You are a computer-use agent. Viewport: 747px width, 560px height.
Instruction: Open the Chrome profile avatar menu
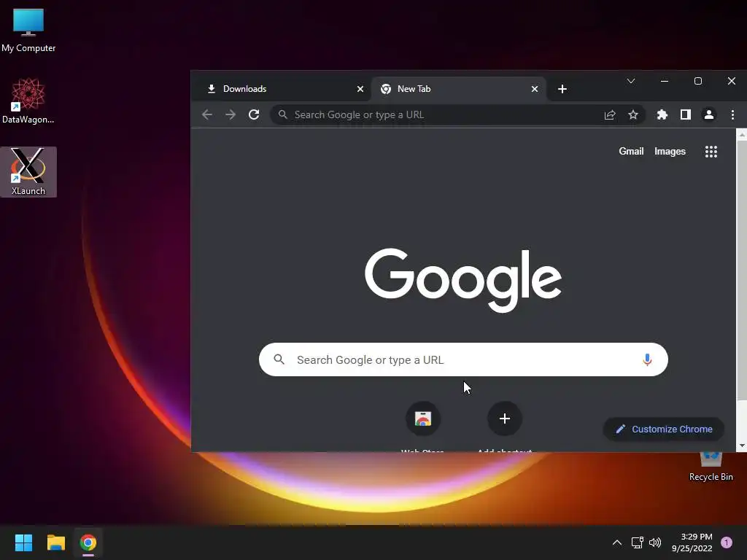click(709, 114)
